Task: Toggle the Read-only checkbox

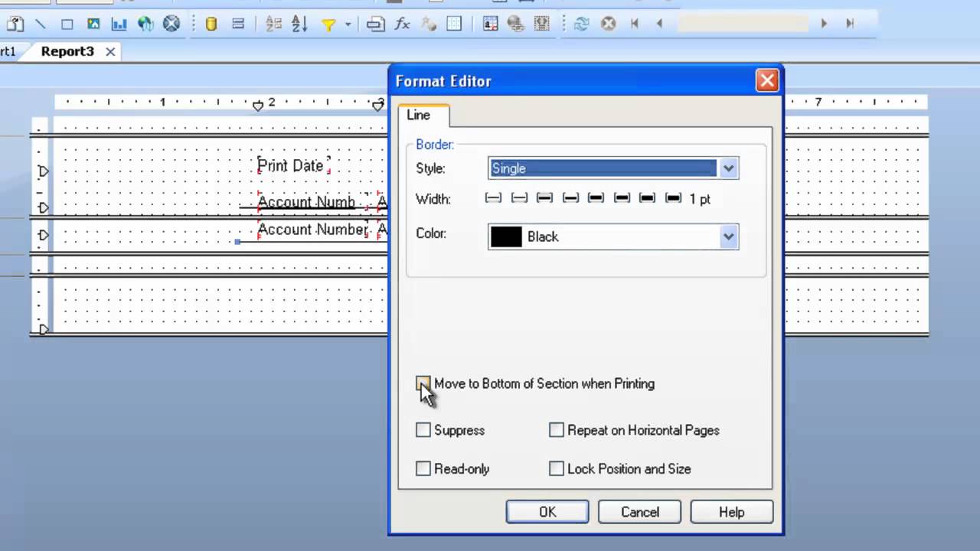Action: (x=423, y=468)
